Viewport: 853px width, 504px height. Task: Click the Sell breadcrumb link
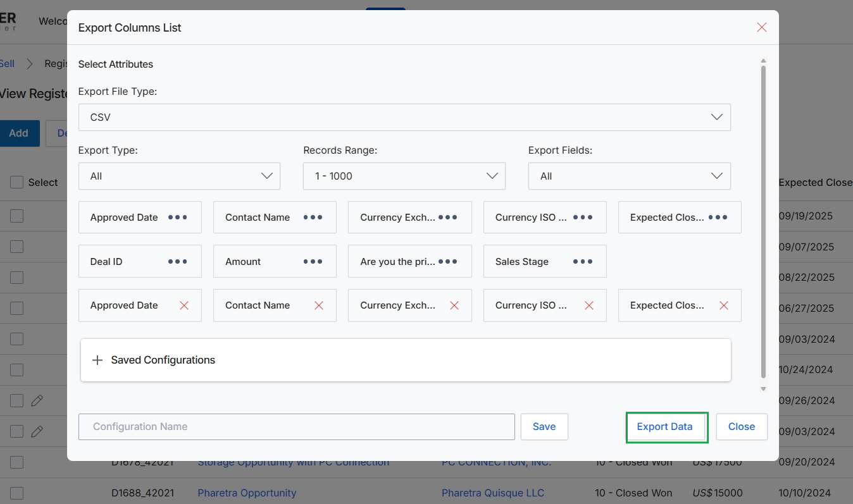(7, 64)
